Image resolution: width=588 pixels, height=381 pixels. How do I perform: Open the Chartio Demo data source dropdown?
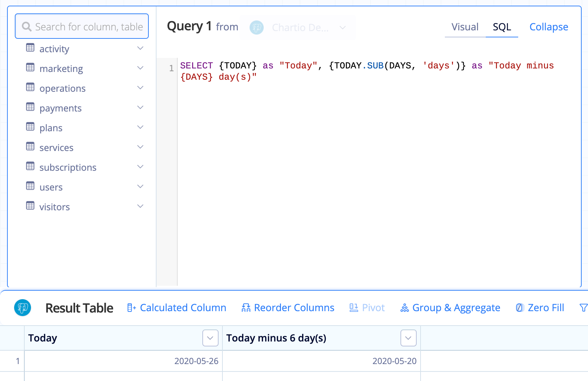[343, 28]
